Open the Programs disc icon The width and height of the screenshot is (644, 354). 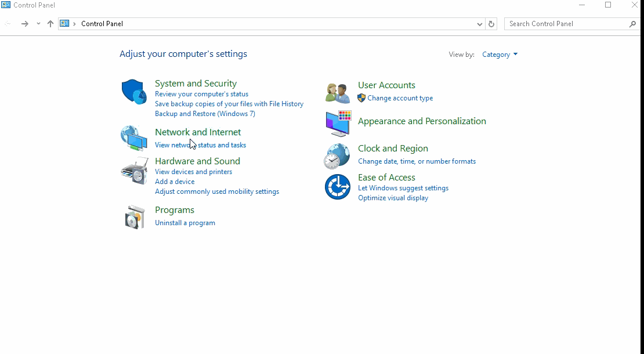pos(135,217)
